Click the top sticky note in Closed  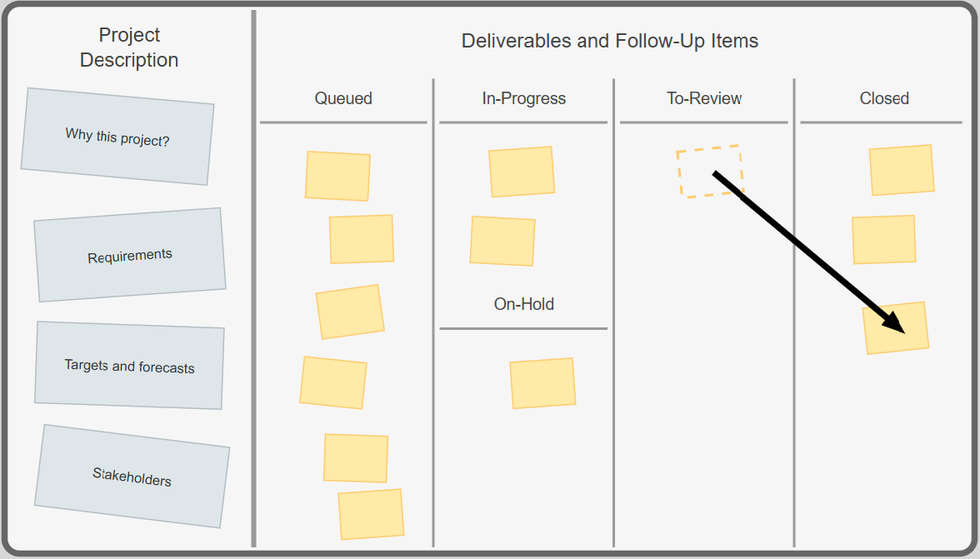tap(902, 170)
